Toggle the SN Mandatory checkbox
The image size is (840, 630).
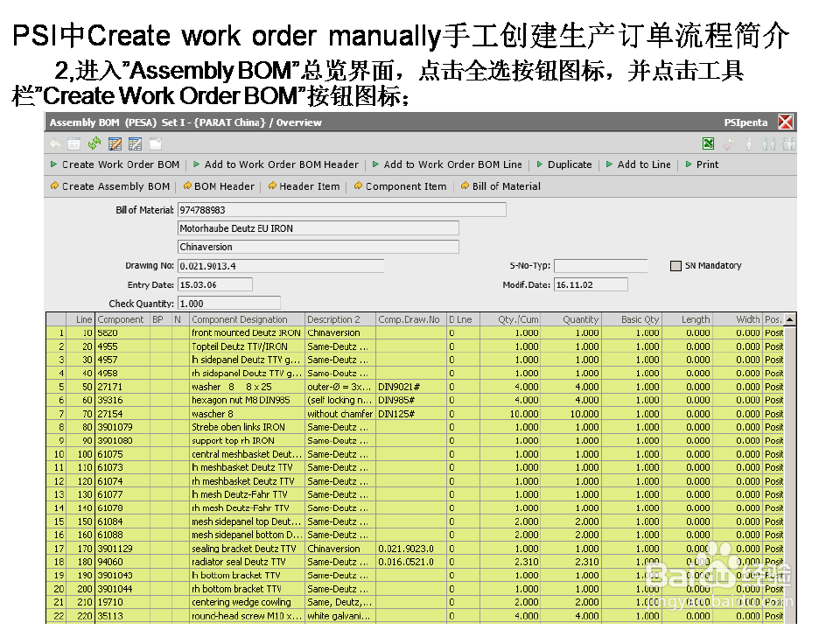click(x=675, y=266)
